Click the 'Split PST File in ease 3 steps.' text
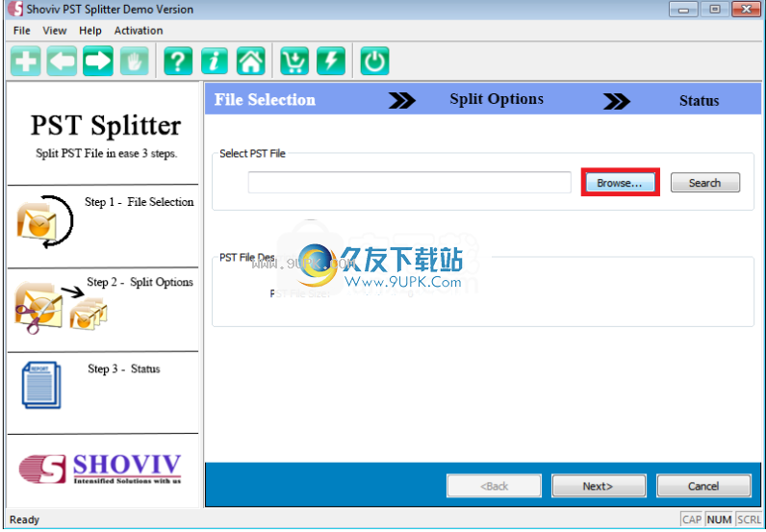Viewport: 766px width, 532px height. click(x=107, y=153)
